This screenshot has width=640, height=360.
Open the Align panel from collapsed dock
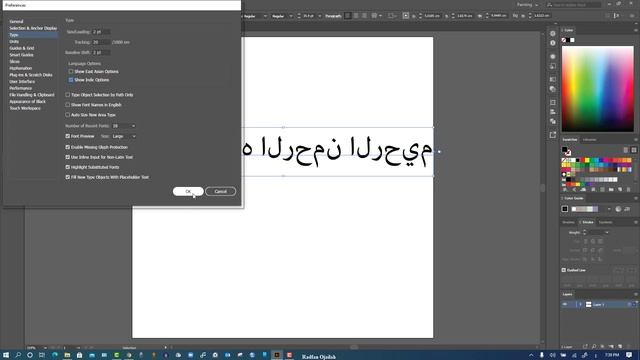click(553, 111)
